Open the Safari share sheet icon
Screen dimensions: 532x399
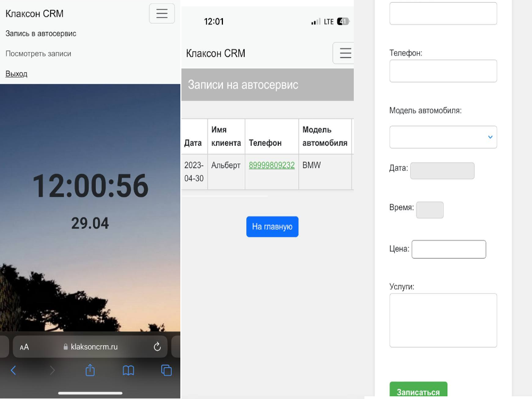[x=90, y=370]
